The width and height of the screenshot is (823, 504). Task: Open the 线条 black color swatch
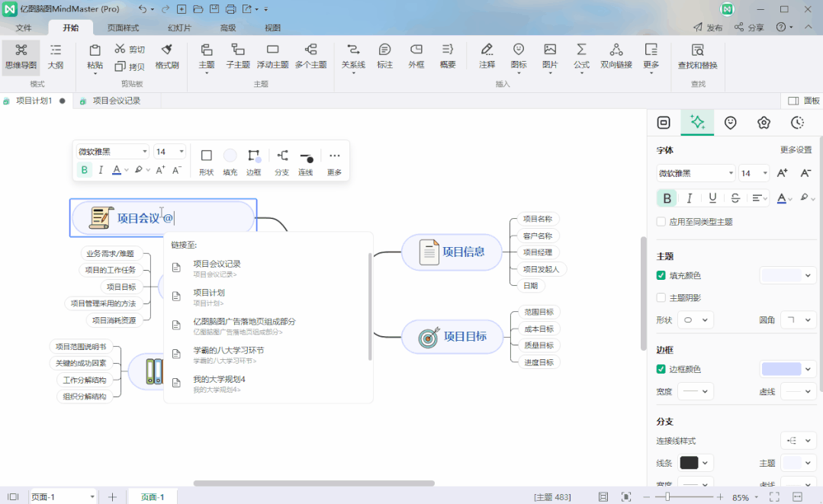[695, 463]
